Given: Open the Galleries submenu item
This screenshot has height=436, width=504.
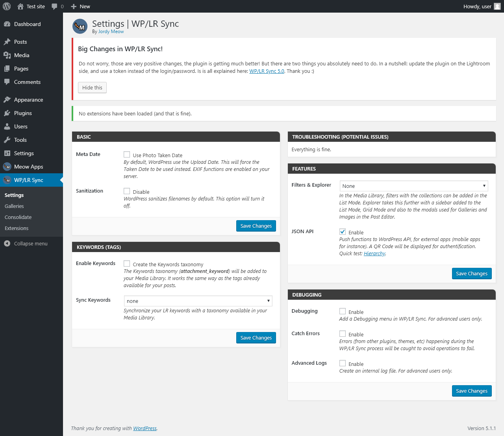Looking at the screenshot, I should tap(14, 206).
